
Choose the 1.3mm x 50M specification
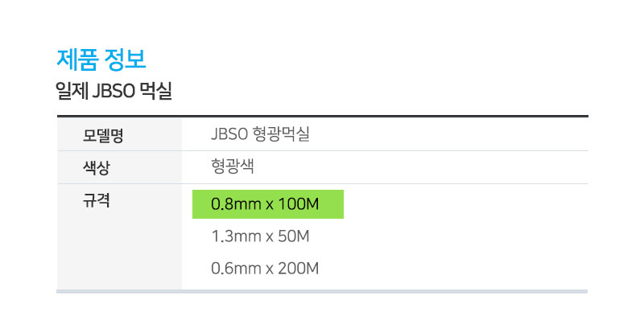(260, 236)
